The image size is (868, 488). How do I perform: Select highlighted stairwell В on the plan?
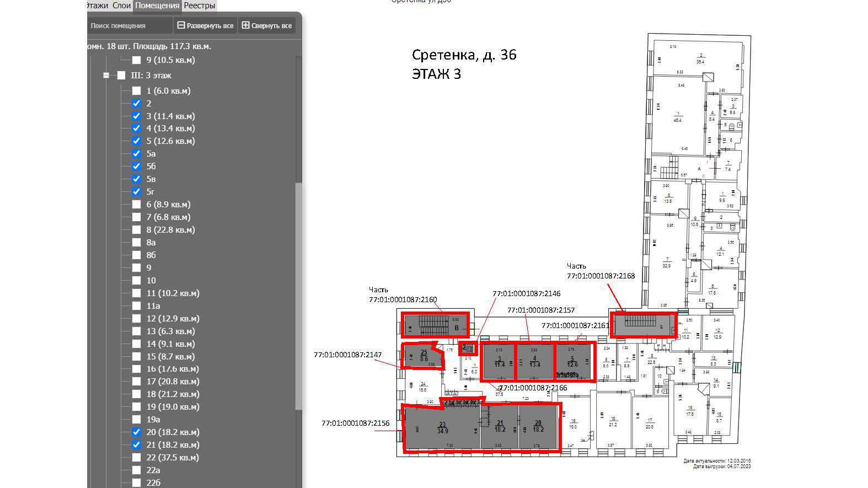point(436,325)
